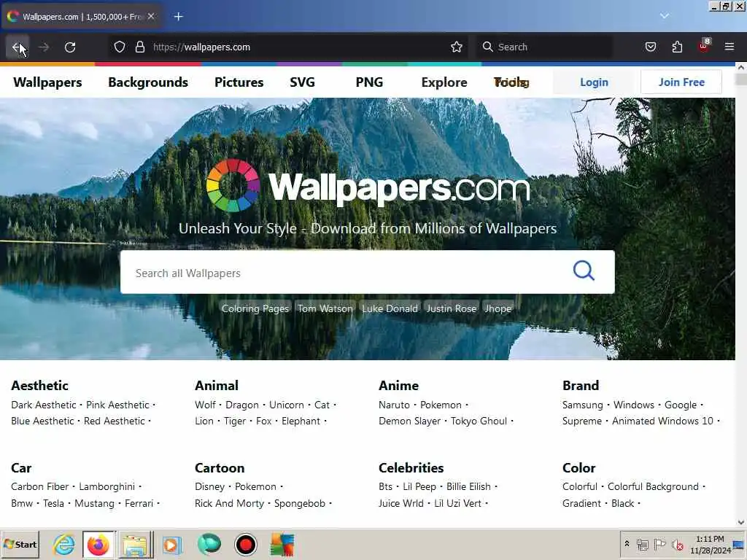Open the Aesthetic category heading
The image size is (747, 560).
(39, 386)
